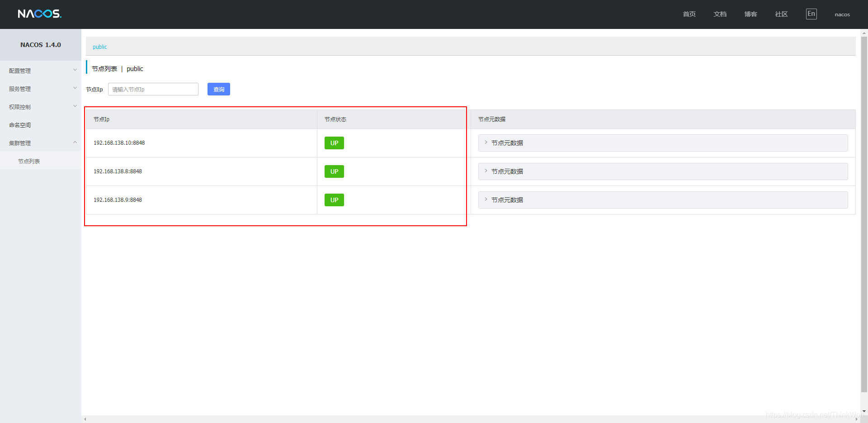This screenshot has width=868, height=423.
Task: Expand 节点元数据 for 192.168.138.9:8848
Action: click(663, 200)
